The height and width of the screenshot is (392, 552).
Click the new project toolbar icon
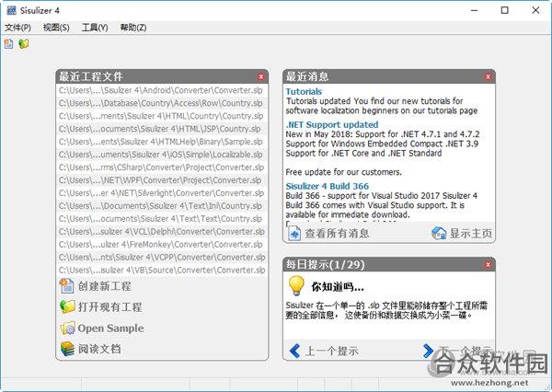click(x=8, y=43)
